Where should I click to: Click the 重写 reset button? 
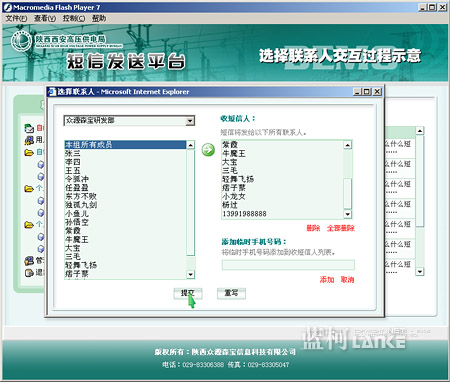coord(231,293)
